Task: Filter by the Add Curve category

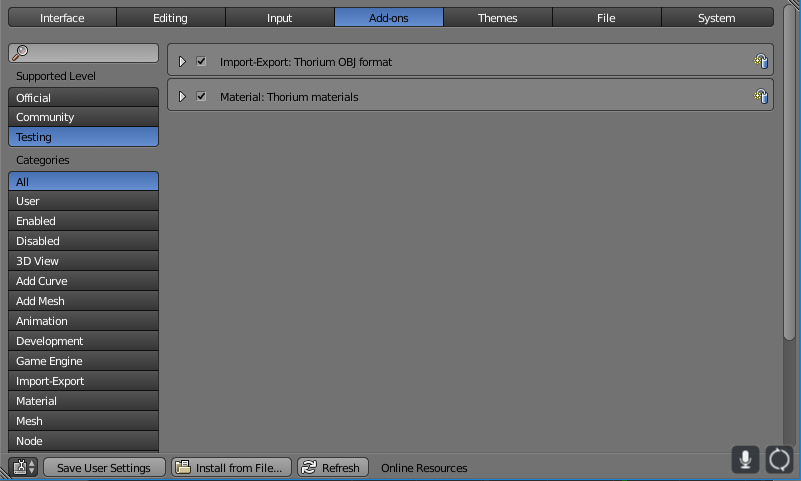Action: coord(83,281)
